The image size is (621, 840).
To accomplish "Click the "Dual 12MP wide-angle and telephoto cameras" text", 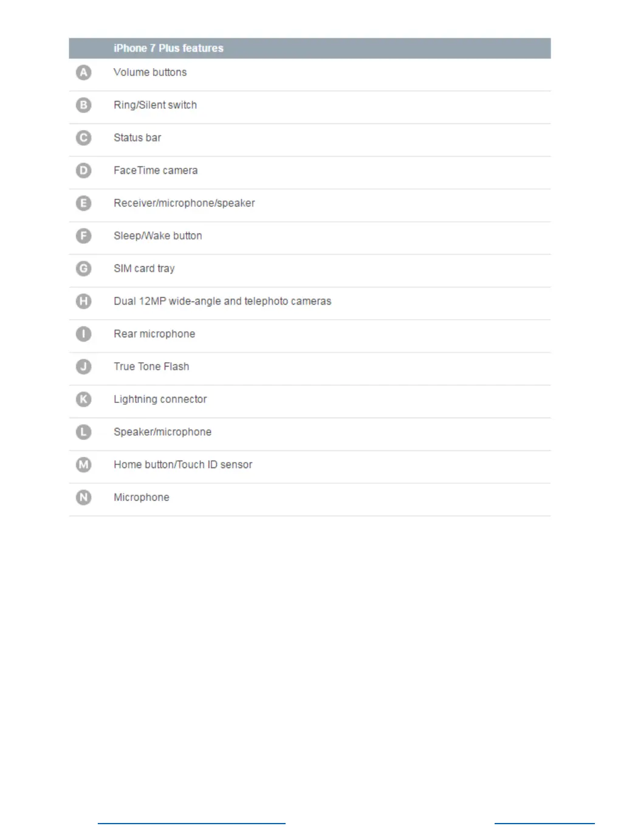I will point(222,301).
